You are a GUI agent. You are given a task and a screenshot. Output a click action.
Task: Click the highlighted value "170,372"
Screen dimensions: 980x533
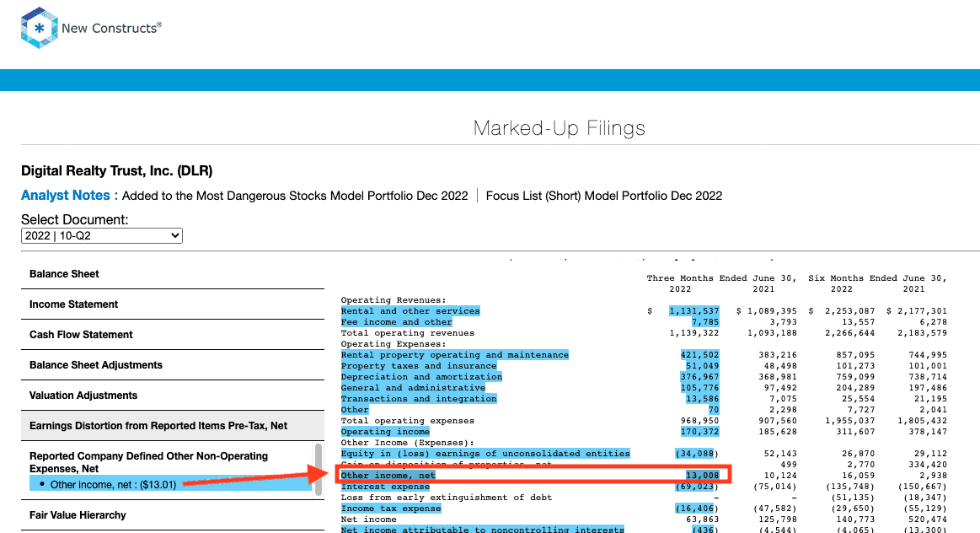click(x=699, y=432)
